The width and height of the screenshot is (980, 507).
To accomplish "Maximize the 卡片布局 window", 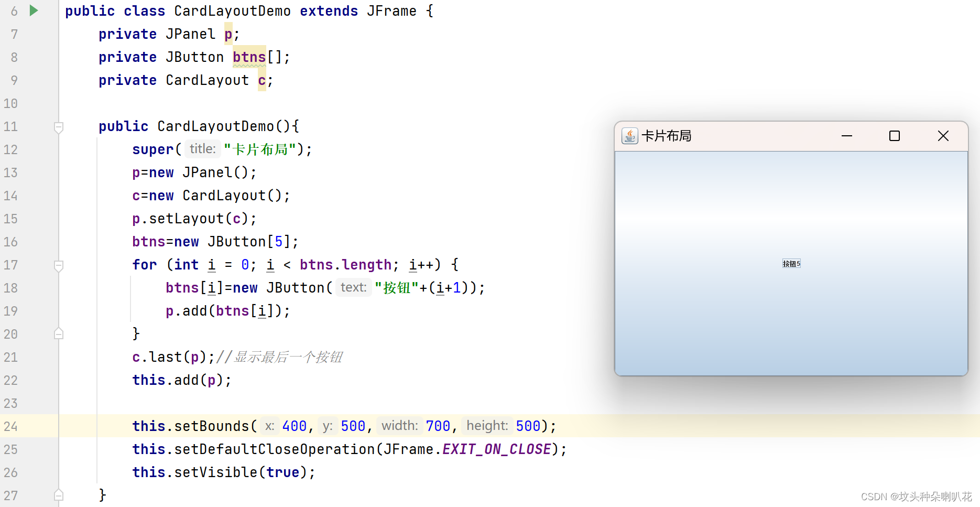I will pyautogui.click(x=895, y=136).
